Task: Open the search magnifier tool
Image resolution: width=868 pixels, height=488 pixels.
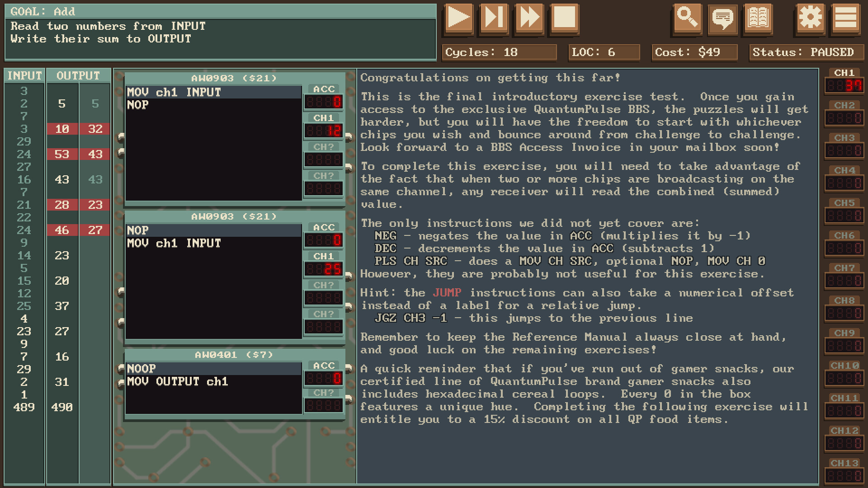Action: [x=687, y=19]
